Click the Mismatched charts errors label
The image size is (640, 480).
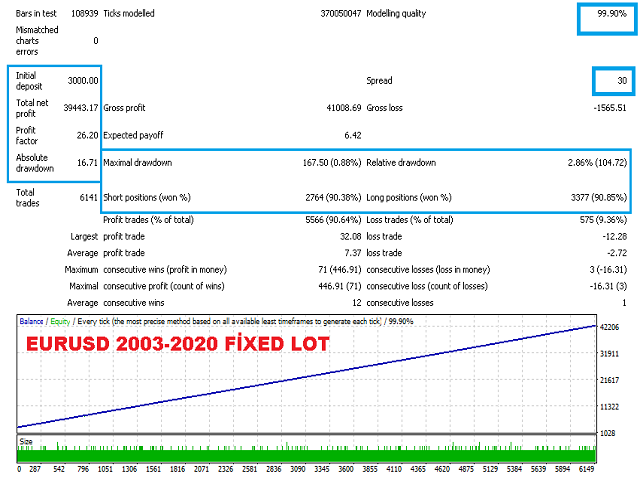(37, 41)
